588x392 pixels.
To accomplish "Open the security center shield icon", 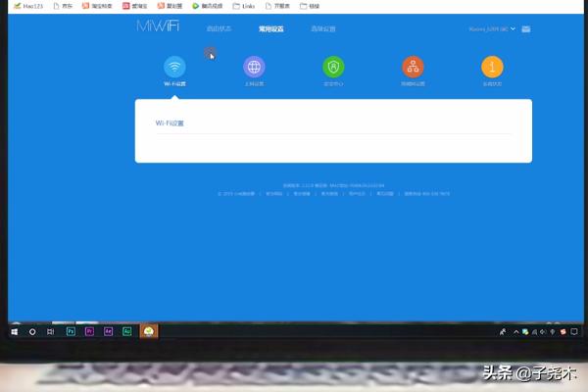I will [333, 67].
